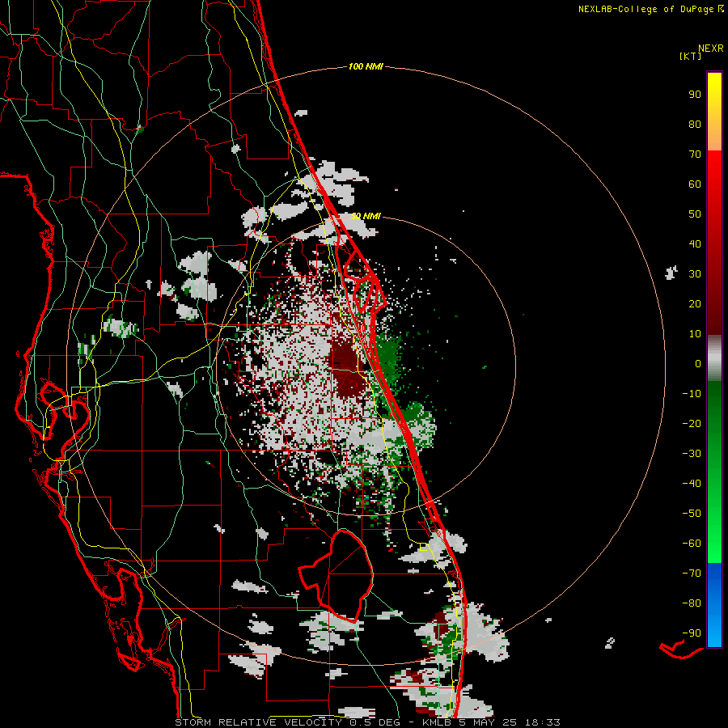Click the positive 80 scale value

tap(695, 125)
